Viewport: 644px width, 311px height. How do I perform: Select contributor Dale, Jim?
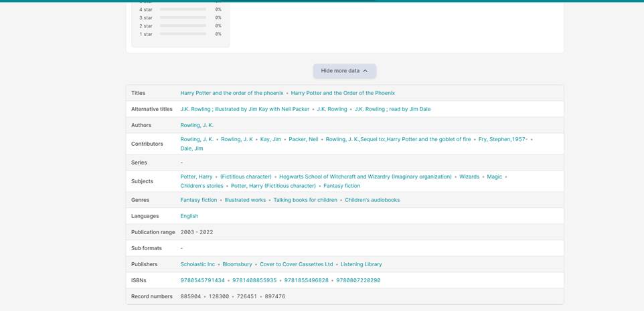tap(191, 148)
